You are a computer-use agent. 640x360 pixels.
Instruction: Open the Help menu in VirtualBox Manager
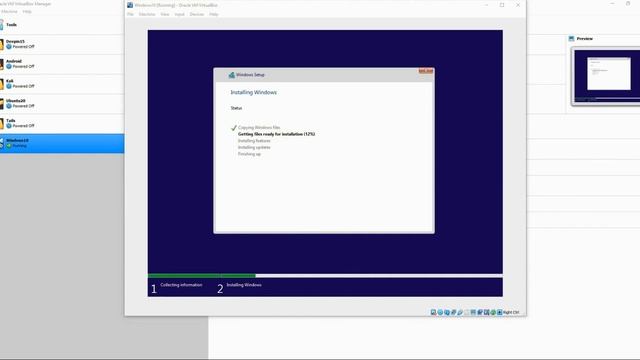(x=27, y=11)
